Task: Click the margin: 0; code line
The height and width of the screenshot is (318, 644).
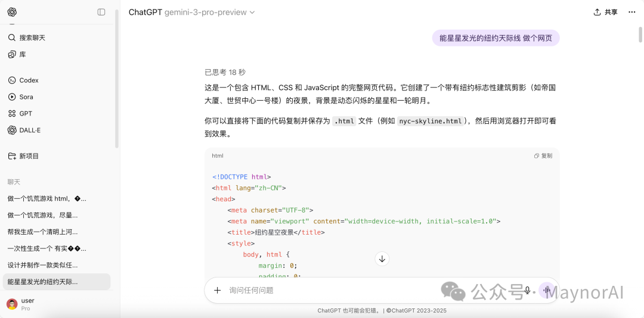Action: click(x=277, y=266)
